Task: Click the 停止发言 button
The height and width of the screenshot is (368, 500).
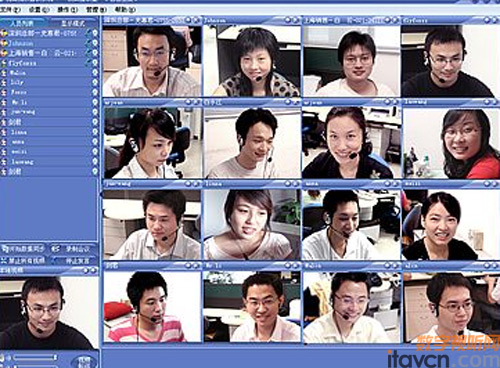Action: (73, 260)
